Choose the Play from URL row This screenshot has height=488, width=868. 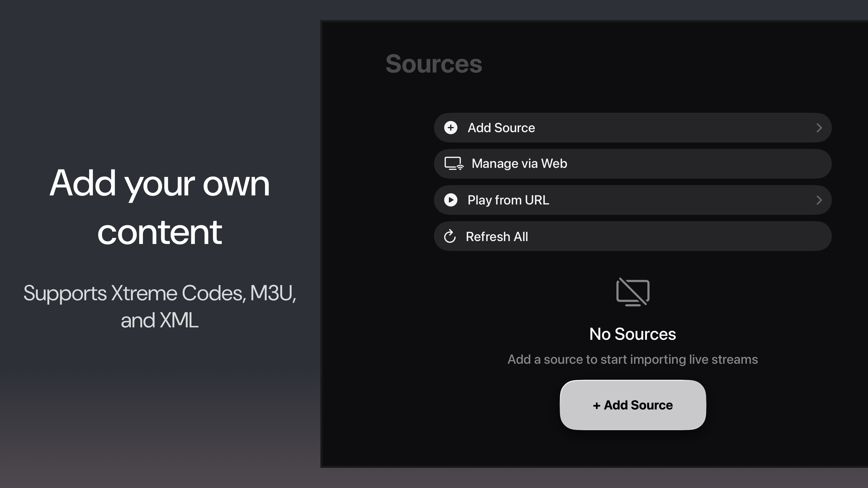(x=633, y=200)
